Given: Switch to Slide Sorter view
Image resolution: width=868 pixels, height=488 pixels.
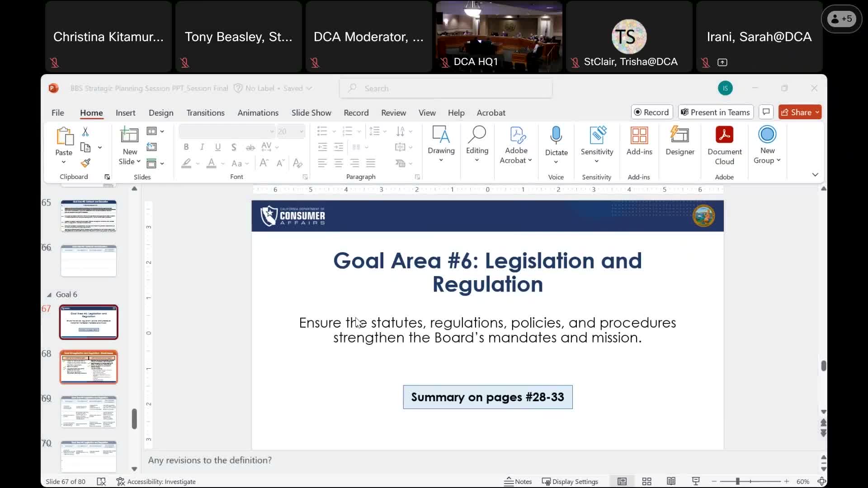Looking at the screenshot, I should 646,481.
